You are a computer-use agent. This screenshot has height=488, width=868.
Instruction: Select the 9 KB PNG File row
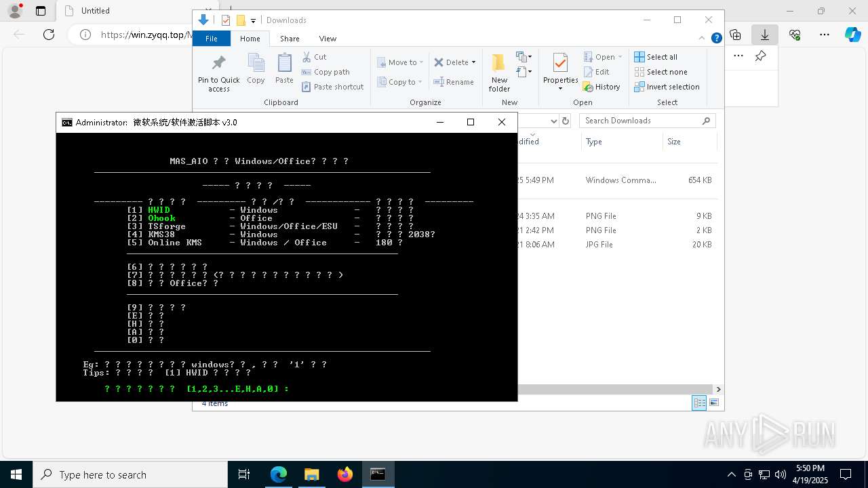(x=617, y=216)
